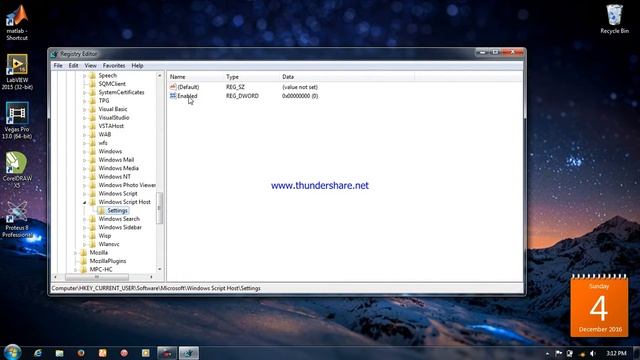The height and width of the screenshot is (360, 640).
Task: Open the Recycle Bin
Action: pyautogui.click(x=614, y=19)
